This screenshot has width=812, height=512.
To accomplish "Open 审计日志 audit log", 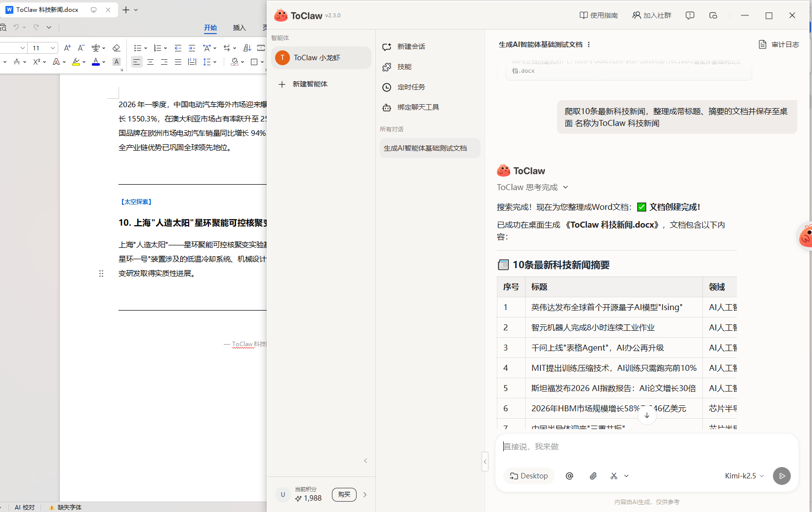I will click(x=778, y=44).
